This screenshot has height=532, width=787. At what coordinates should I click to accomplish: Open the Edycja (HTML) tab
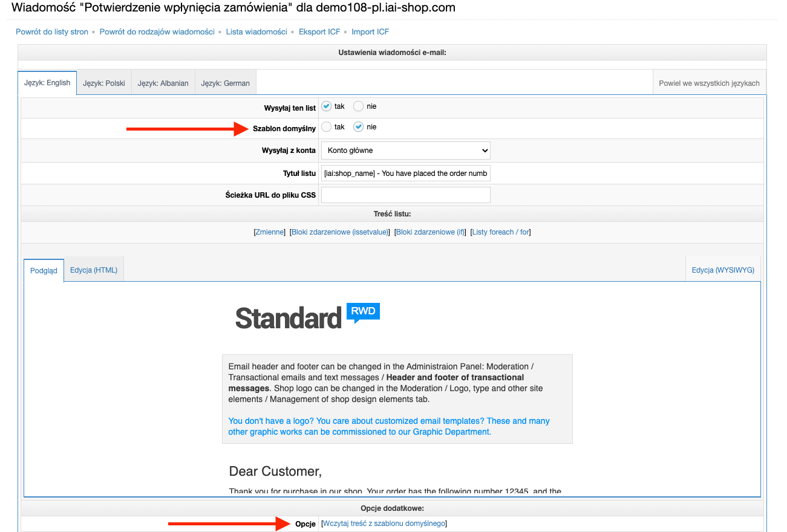pos(94,270)
